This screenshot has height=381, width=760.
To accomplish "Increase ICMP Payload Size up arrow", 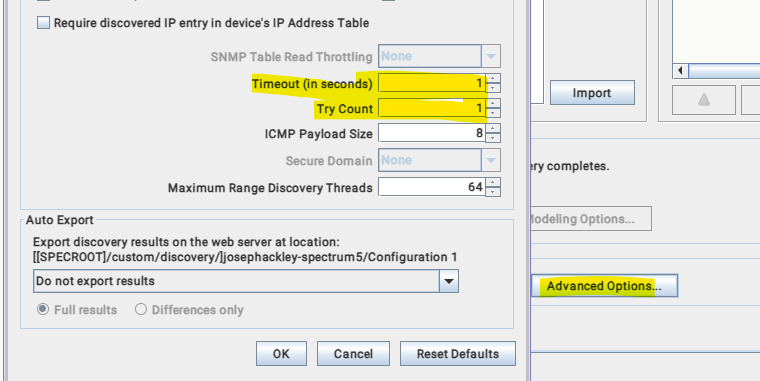I will [x=493, y=128].
